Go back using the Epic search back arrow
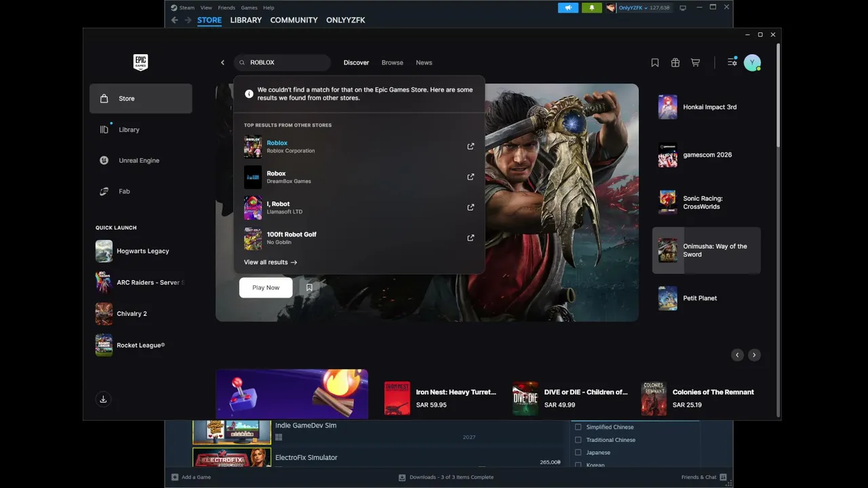Image resolution: width=868 pixels, height=488 pixels. [222, 62]
